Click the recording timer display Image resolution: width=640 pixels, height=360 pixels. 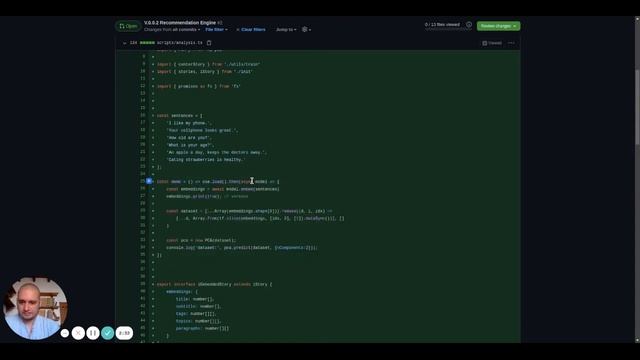(124, 333)
